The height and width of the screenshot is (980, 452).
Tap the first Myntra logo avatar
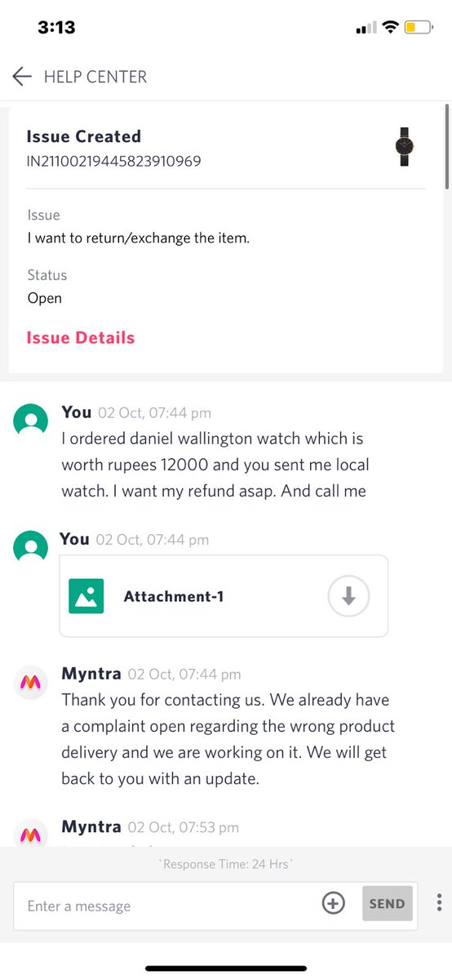[x=31, y=683]
